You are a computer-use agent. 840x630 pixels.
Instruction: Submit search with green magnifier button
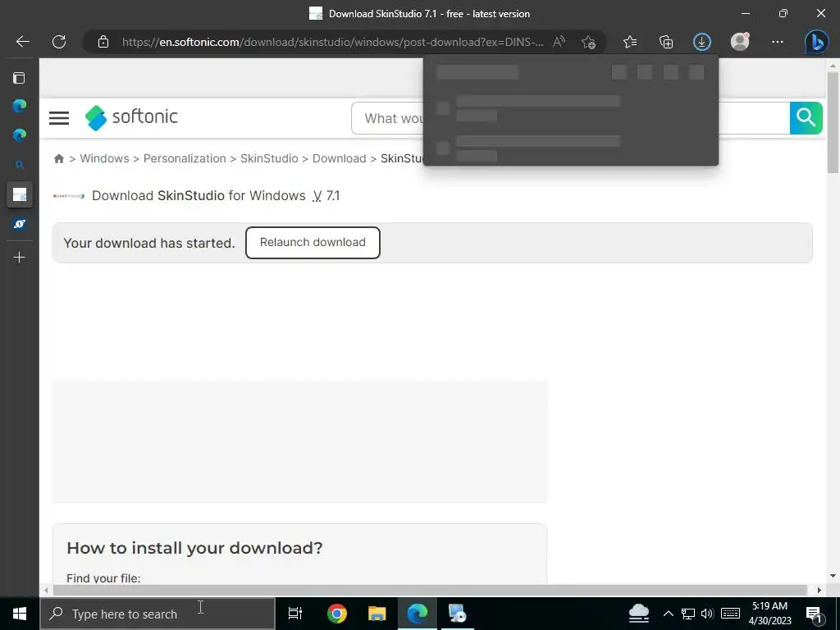tap(806, 118)
